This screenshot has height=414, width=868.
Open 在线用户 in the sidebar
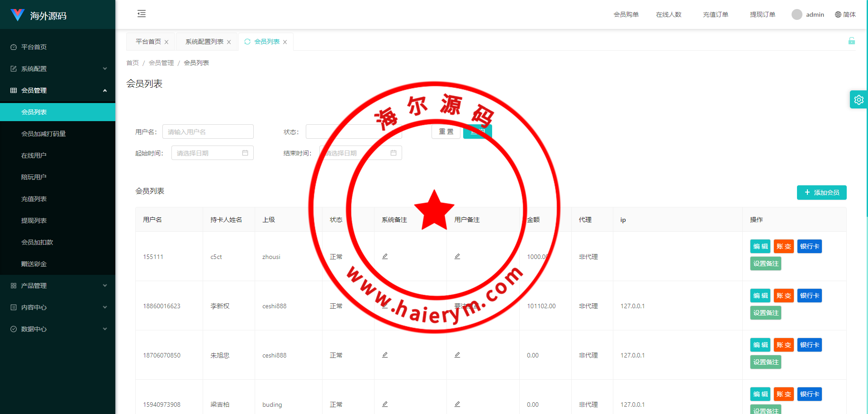34,155
